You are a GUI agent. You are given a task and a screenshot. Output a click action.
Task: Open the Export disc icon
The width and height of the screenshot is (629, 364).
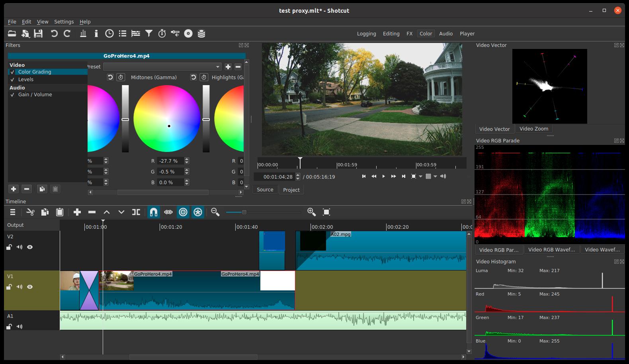[188, 33]
